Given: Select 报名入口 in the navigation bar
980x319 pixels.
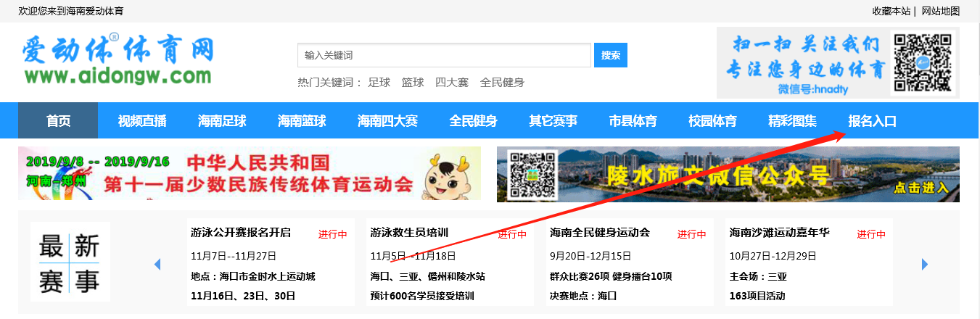Looking at the screenshot, I should tap(872, 120).
